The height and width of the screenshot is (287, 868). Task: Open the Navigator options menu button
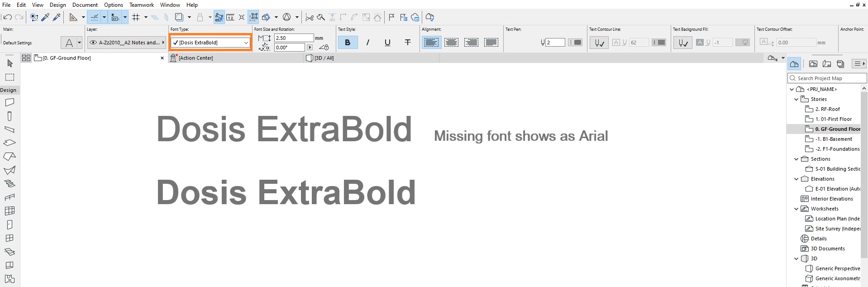[x=859, y=64]
